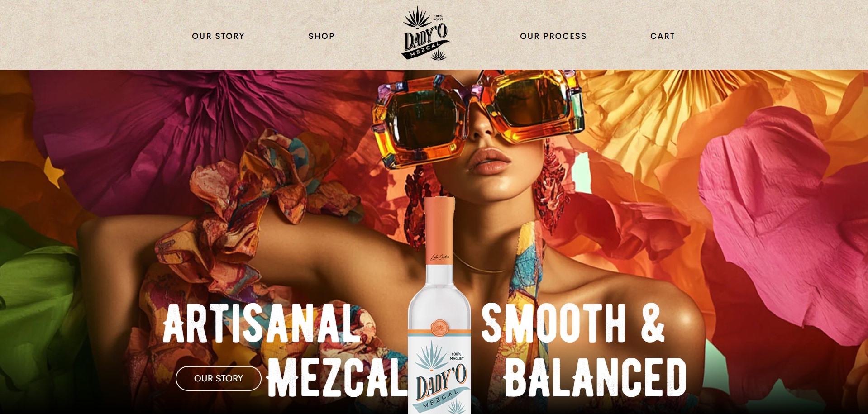Click the 100% Agave text in logo

point(439,18)
